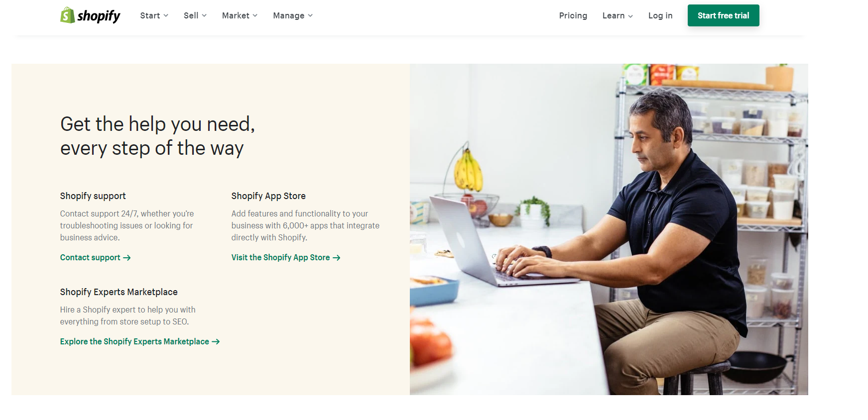Open the Manage menu label
The width and height of the screenshot is (868, 420).
pos(289,15)
